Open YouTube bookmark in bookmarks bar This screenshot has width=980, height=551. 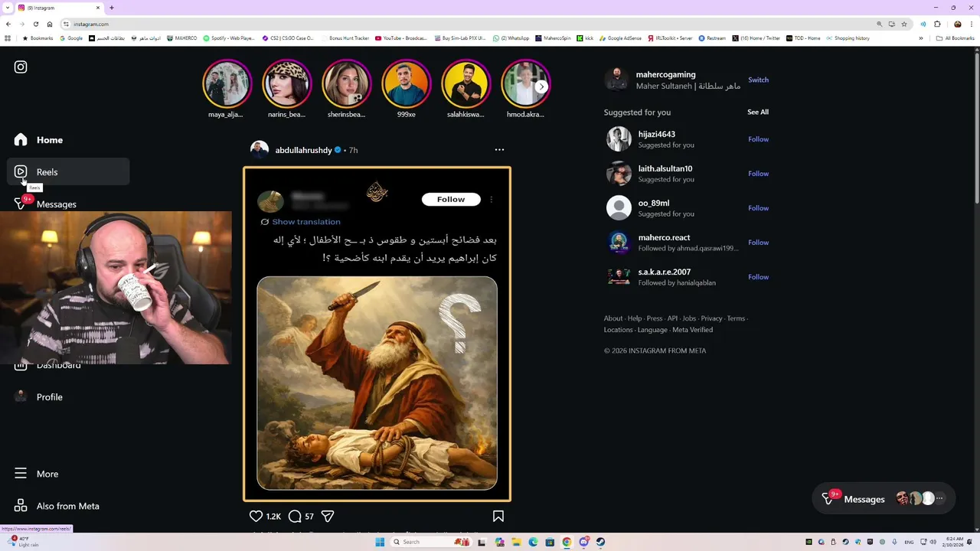[401, 38]
